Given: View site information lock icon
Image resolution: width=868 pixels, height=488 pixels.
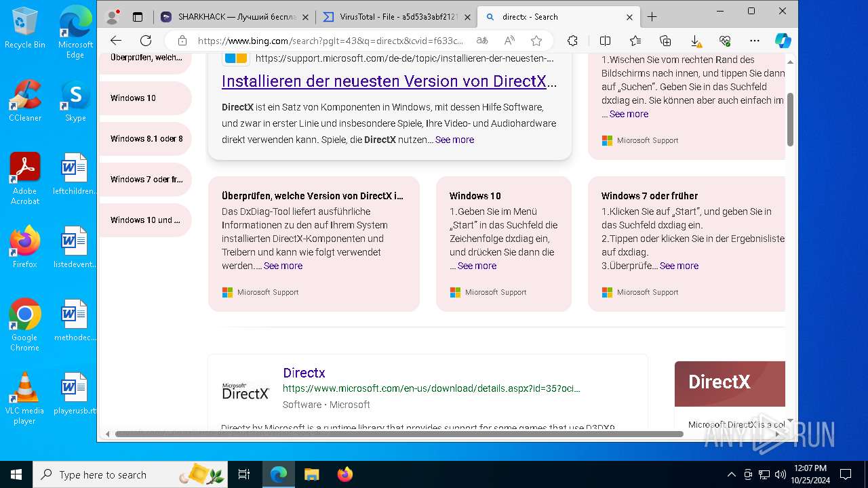Looking at the screenshot, I should coord(182,41).
